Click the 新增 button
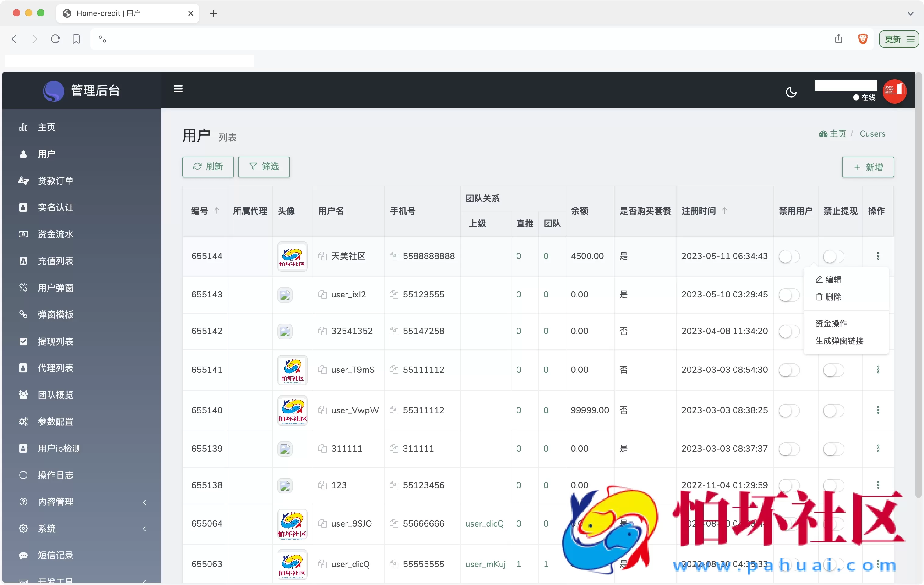The image size is (924, 585). pos(868,167)
